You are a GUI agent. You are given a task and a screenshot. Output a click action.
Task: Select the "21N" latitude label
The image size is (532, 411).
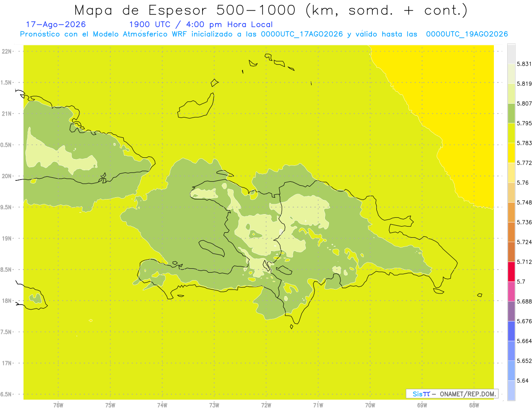7,114
